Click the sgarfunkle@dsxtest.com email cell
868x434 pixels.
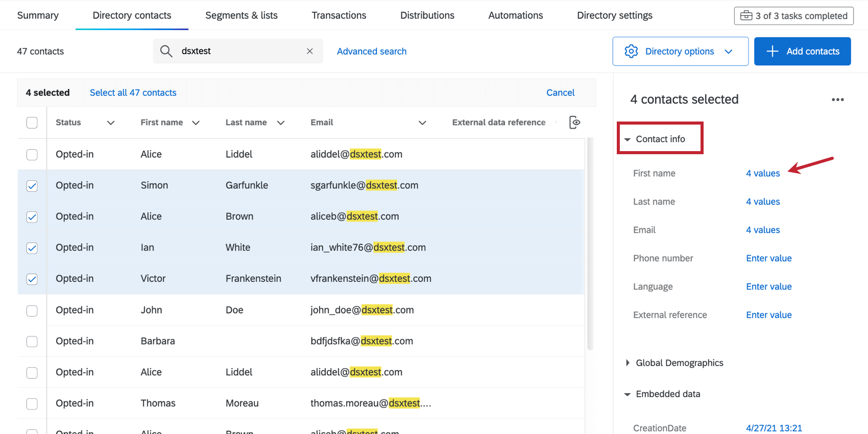(364, 185)
